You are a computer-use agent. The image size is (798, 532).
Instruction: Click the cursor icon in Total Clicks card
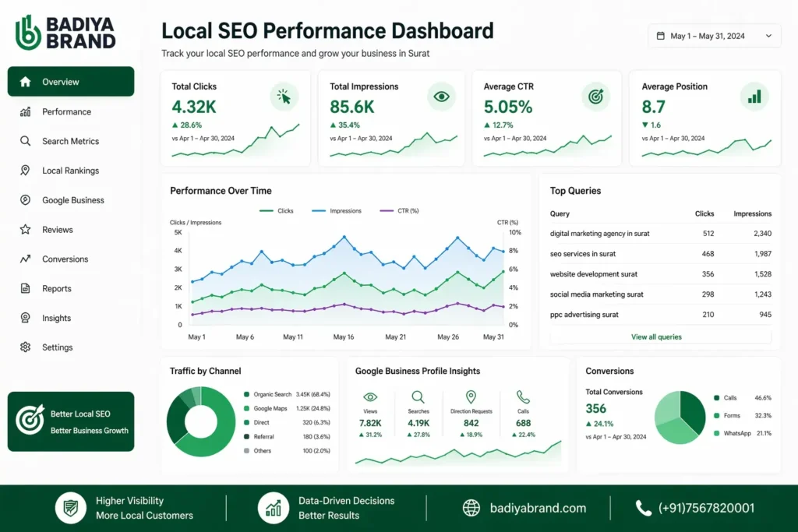(284, 97)
